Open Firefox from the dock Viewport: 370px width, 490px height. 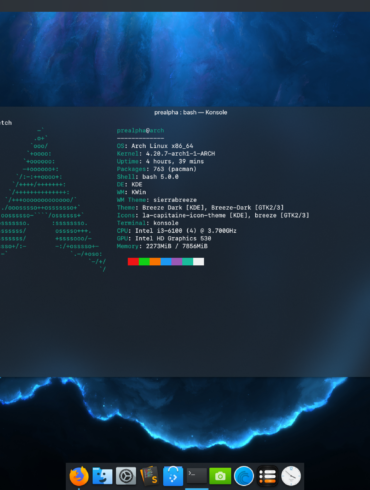click(79, 476)
